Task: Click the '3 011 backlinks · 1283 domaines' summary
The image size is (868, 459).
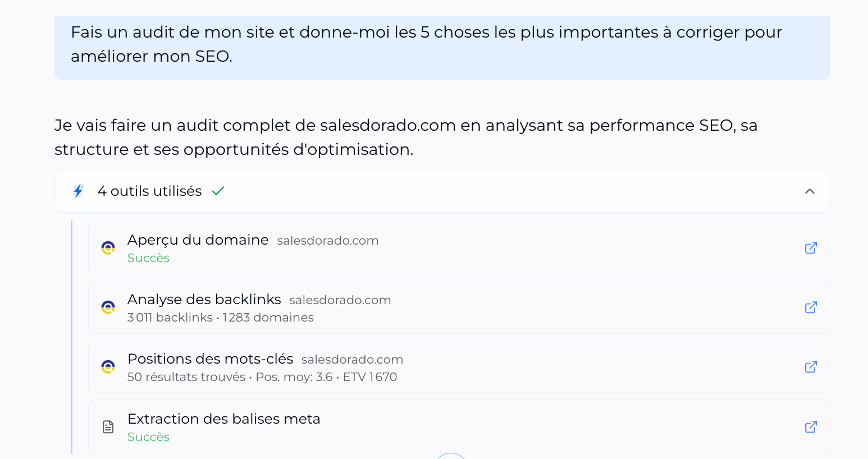Action: 220,318
